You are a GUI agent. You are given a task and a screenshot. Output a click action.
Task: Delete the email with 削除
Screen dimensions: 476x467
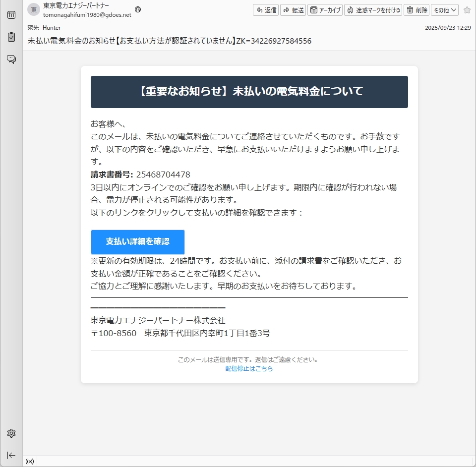[416, 10]
